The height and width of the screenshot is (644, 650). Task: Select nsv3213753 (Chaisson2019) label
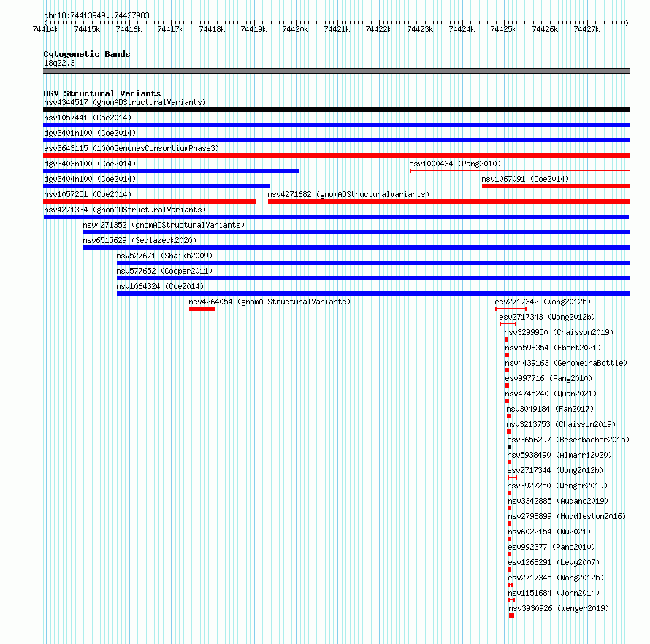(x=562, y=424)
